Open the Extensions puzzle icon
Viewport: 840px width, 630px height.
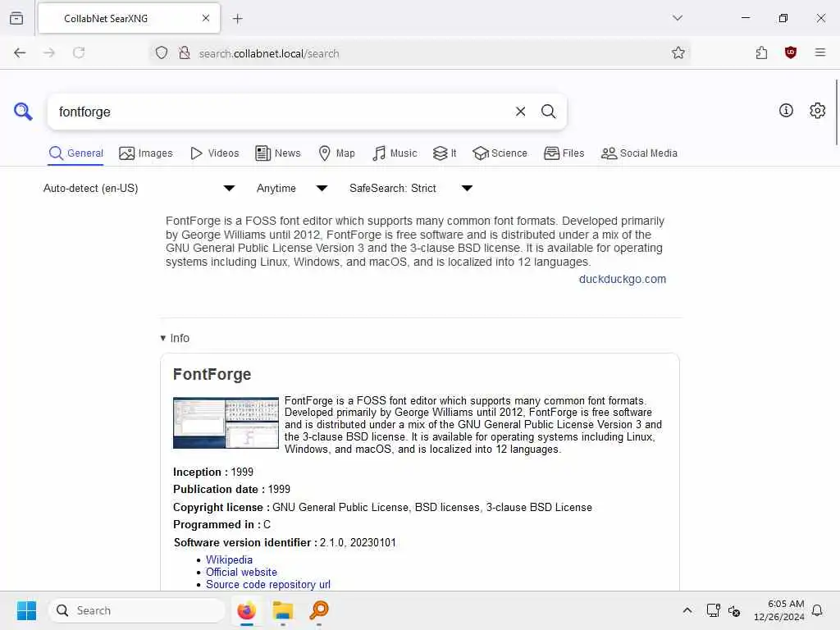tap(761, 52)
